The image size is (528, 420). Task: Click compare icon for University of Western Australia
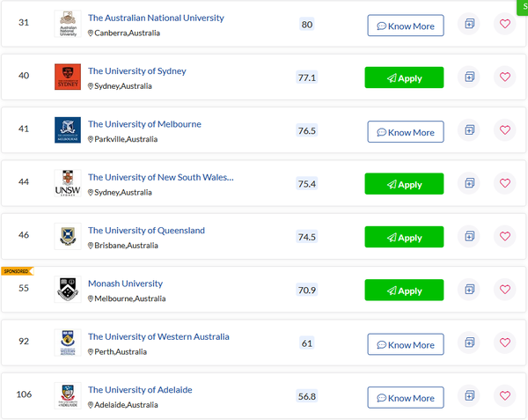click(469, 343)
